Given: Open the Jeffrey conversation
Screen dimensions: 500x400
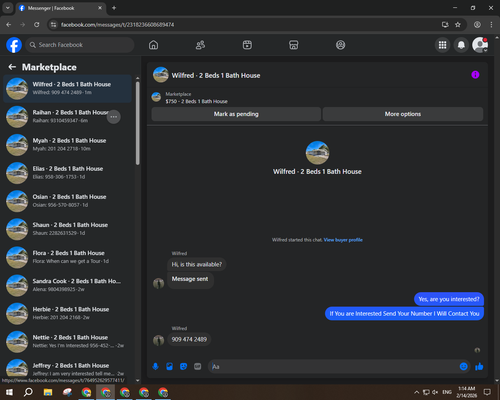Looking at the screenshot, I should pyautogui.click(x=67, y=369).
